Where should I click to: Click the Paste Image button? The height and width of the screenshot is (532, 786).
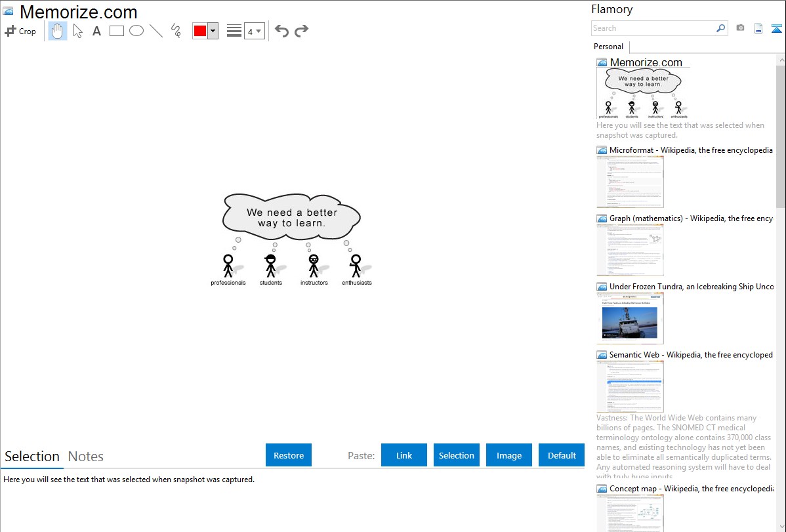pos(508,455)
